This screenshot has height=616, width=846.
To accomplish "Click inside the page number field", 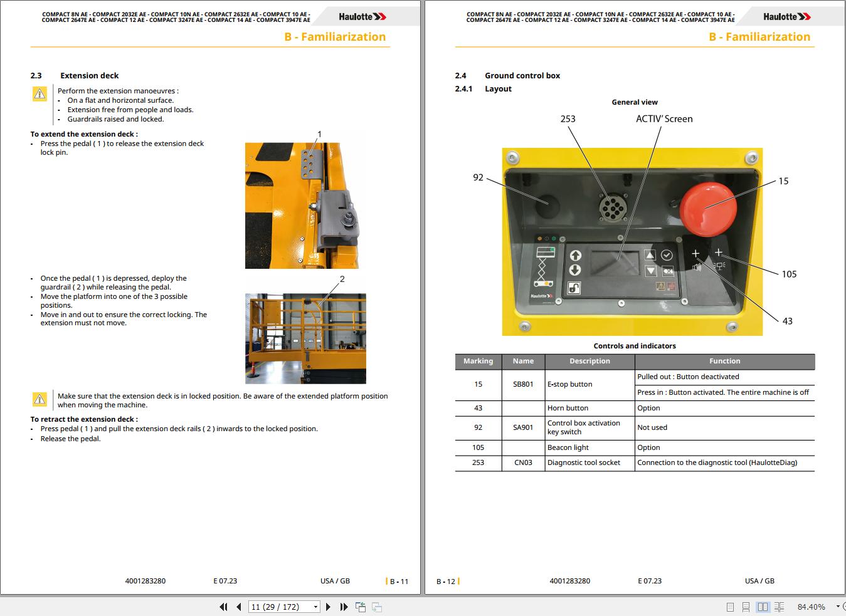I will click(276, 607).
